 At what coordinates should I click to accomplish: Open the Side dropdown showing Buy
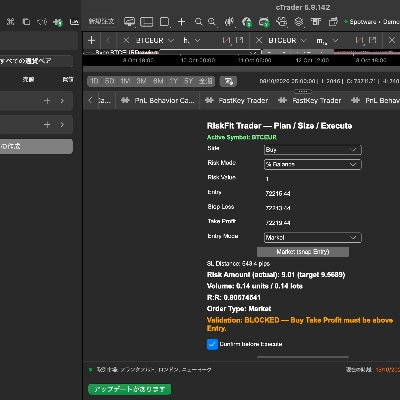pyautogui.click(x=312, y=150)
